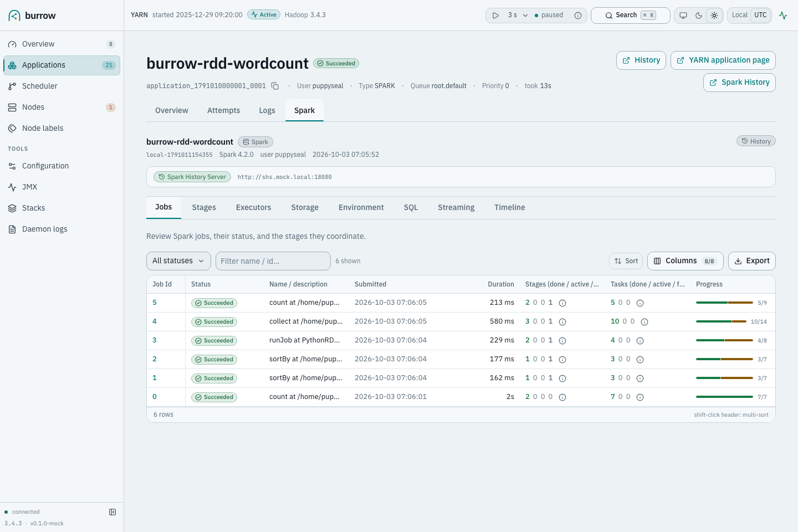The height and width of the screenshot is (532, 798).
Task: Open Scheduler in sidebar
Action: [x=62, y=86]
